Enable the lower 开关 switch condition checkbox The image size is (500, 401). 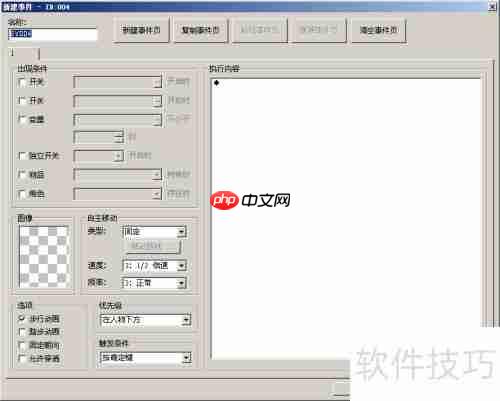click(22, 100)
